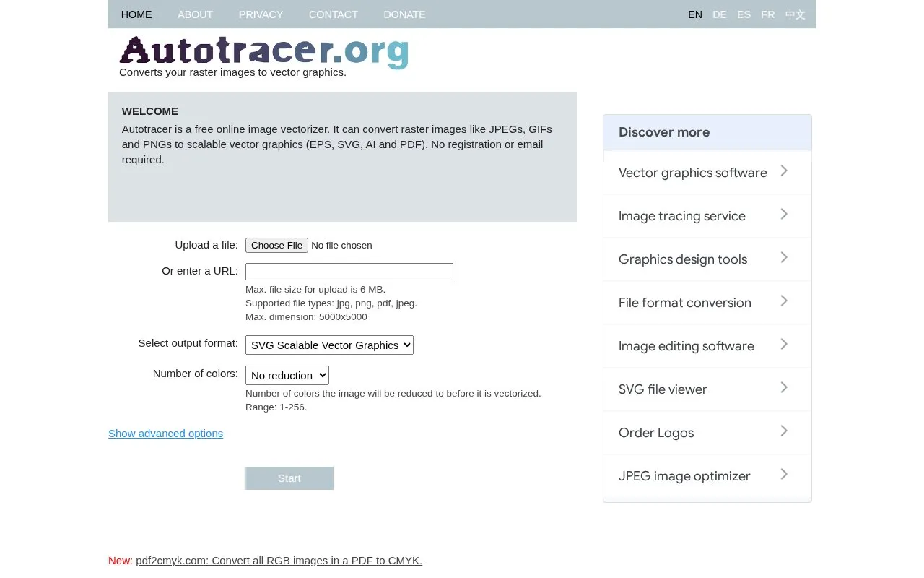Viewport: 924px width, 578px height.
Task: Open the Image editing software suggestion
Action: point(707,346)
